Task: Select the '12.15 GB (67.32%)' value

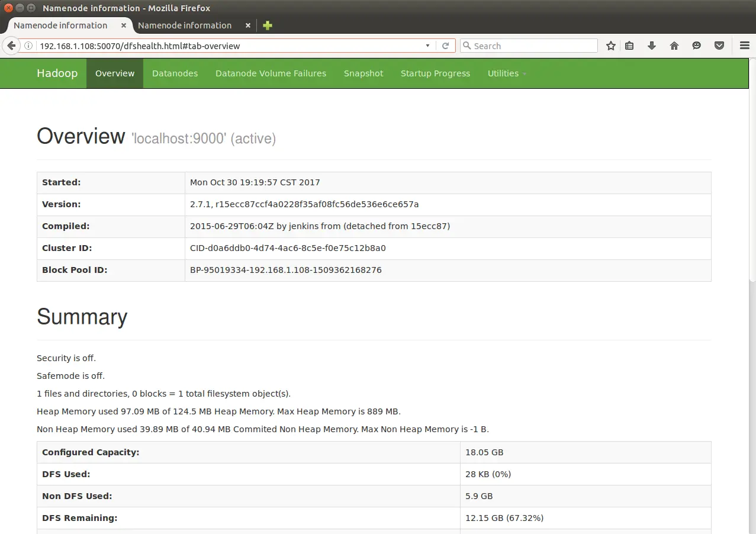Action: pyautogui.click(x=504, y=518)
